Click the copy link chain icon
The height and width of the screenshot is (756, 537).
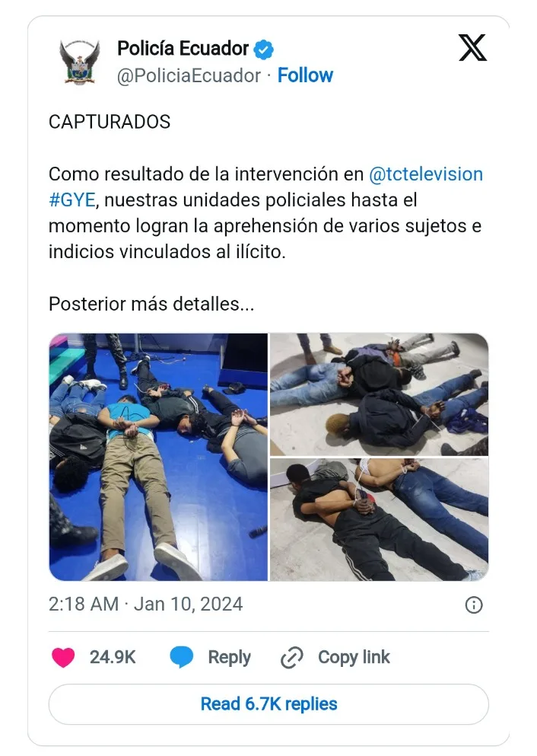click(x=292, y=658)
